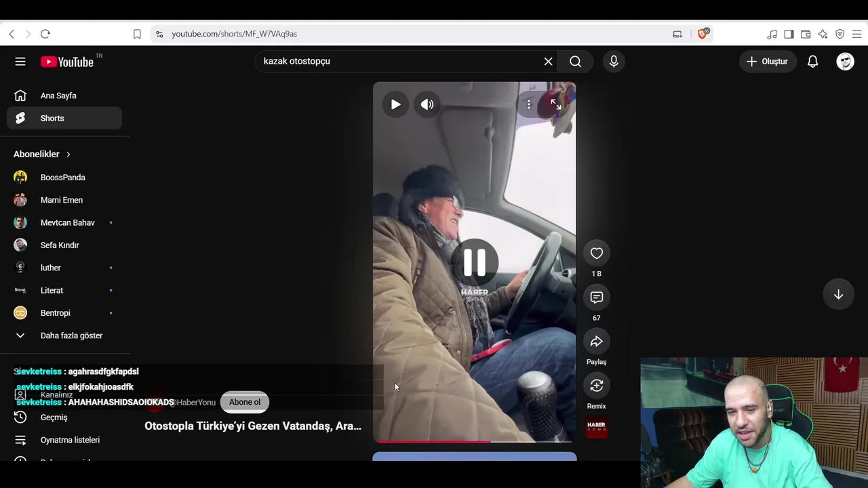Expand the Abonelikler subscriptions section

pos(42,155)
